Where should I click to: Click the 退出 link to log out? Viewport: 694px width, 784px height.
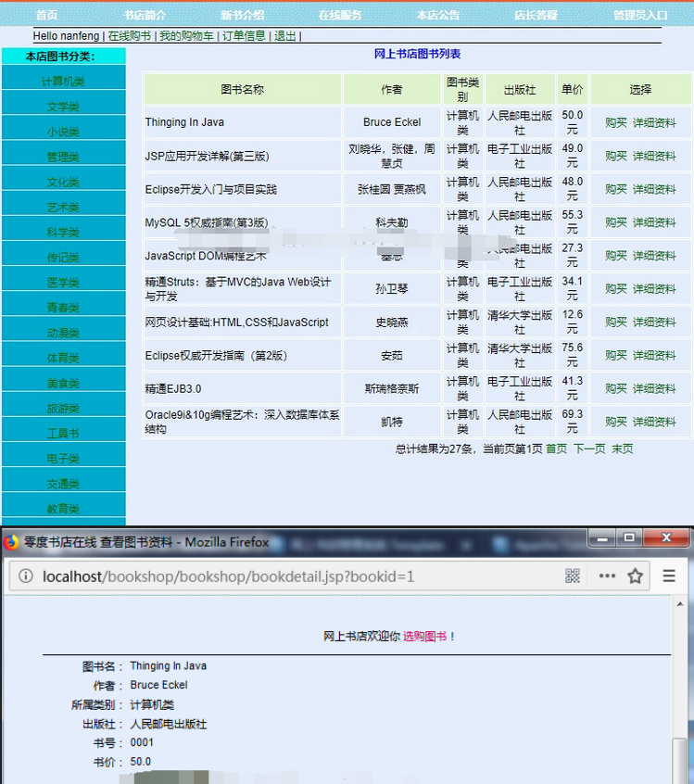(x=284, y=36)
